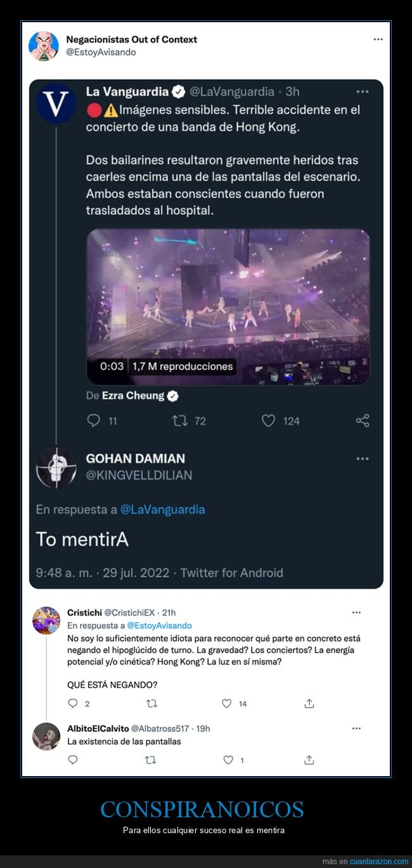Open three-dot menu on GOHAN DAMIAN reply
412x868 pixels.
point(363,458)
